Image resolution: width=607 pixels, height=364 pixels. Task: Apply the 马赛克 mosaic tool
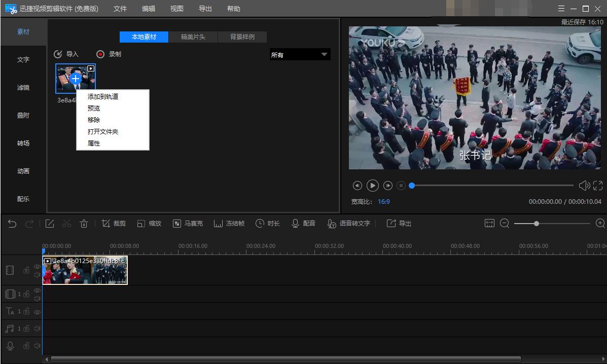pos(188,224)
